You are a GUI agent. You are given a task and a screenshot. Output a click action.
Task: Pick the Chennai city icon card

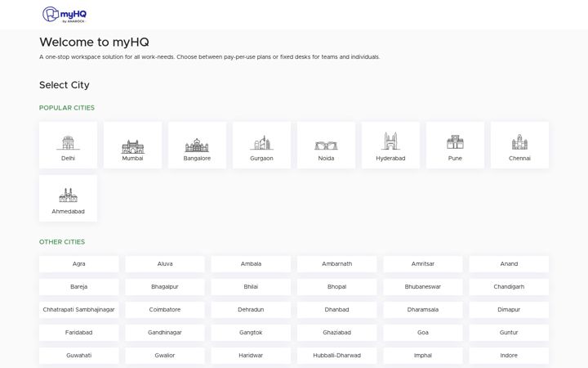pyautogui.click(x=519, y=145)
